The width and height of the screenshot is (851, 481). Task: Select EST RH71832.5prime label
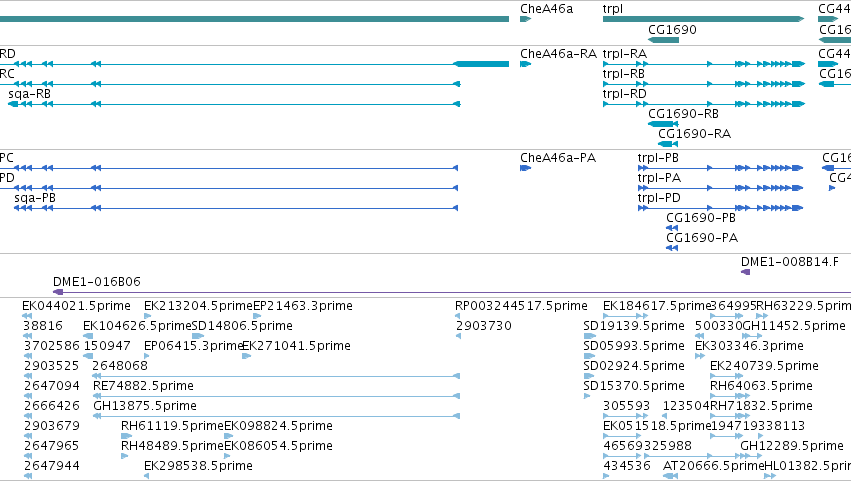[x=761, y=406]
